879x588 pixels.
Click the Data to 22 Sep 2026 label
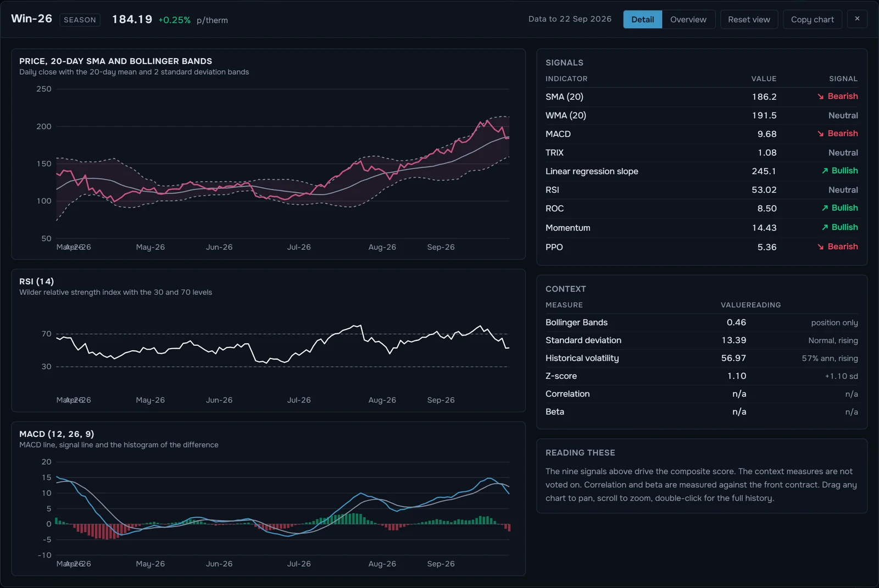pyautogui.click(x=570, y=19)
